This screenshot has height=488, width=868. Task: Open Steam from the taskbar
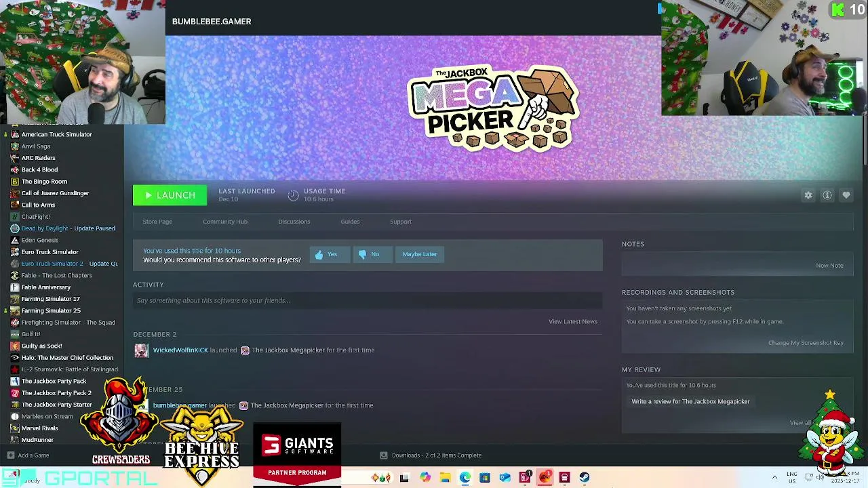[x=585, y=478]
